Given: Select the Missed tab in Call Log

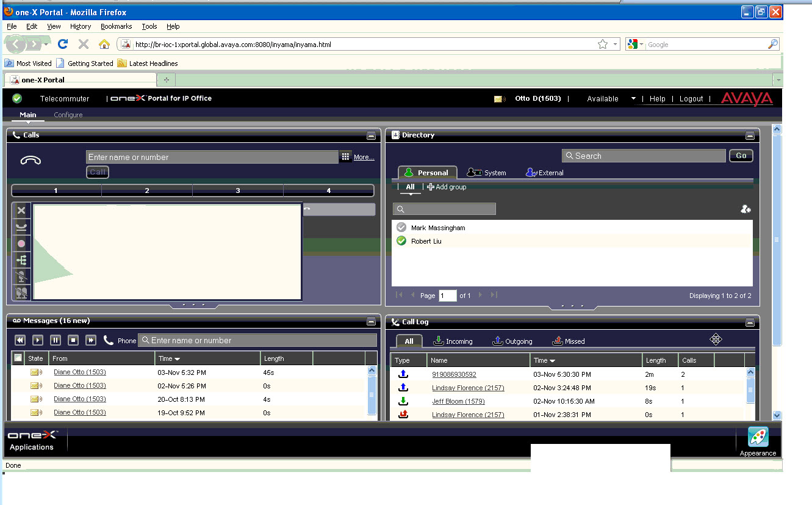Looking at the screenshot, I should pos(569,341).
